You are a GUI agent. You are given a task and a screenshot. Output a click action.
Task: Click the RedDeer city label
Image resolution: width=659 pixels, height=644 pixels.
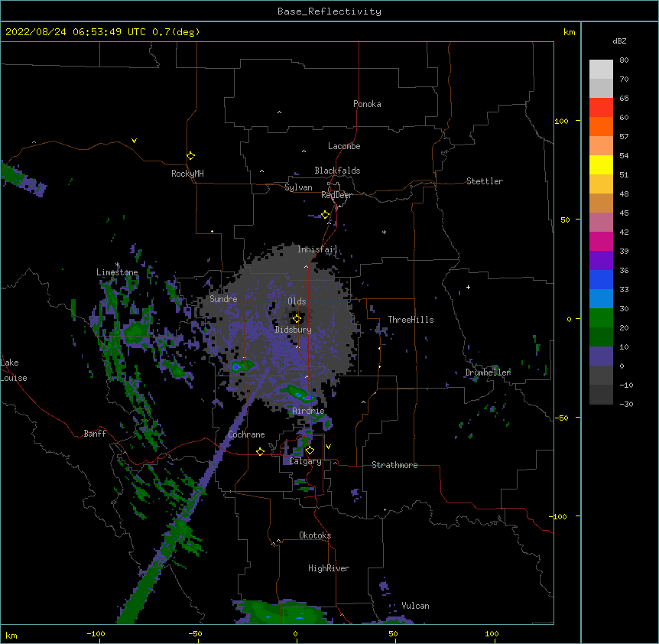336,195
